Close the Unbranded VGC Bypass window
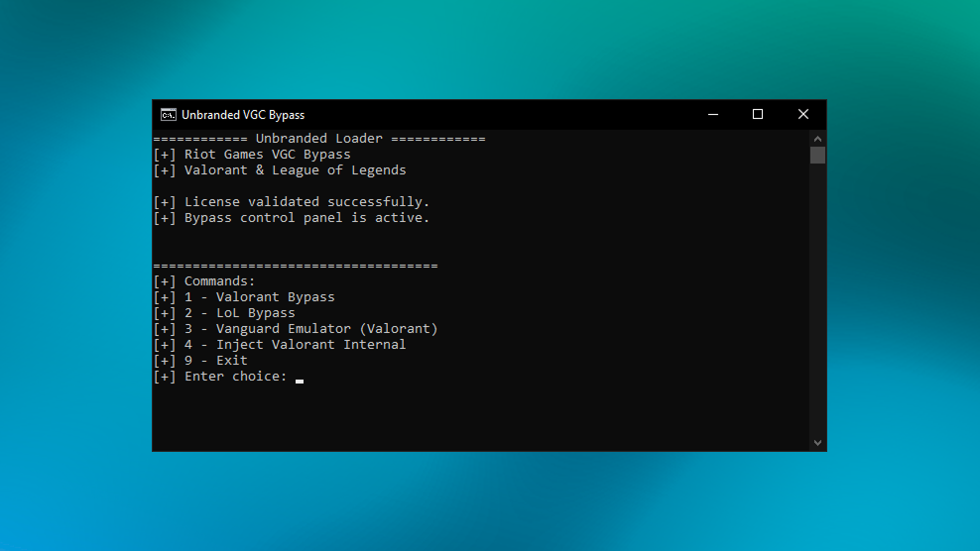Screen dimensions: 980x551 tap(803, 114)
